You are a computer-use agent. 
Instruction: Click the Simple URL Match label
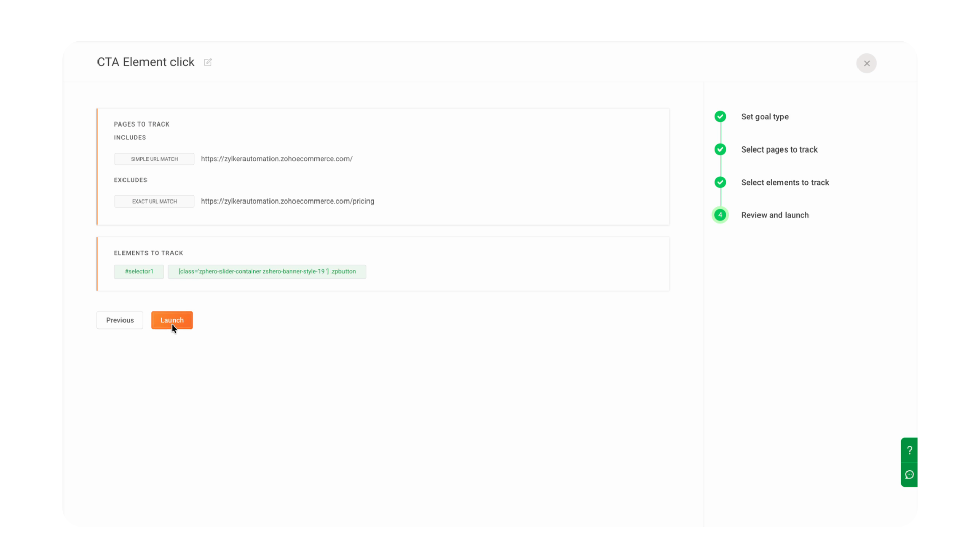pyautogui.click(x=154, y=159)
